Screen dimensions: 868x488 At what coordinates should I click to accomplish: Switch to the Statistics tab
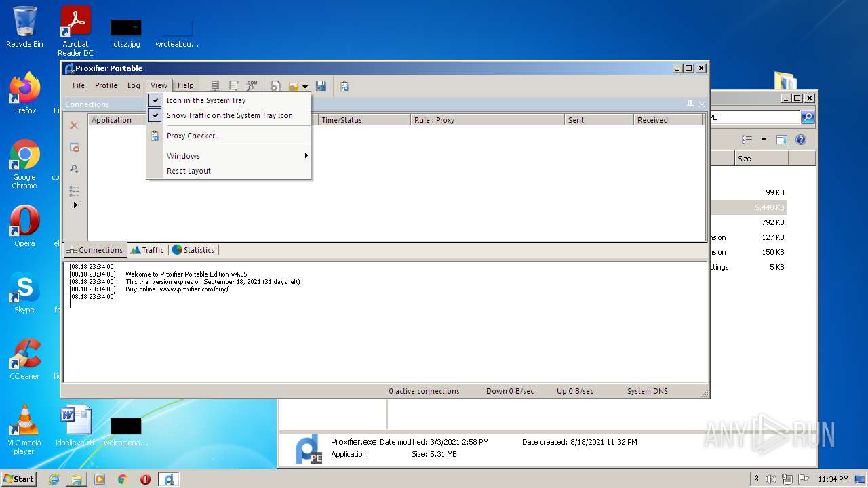coord(193,250)
